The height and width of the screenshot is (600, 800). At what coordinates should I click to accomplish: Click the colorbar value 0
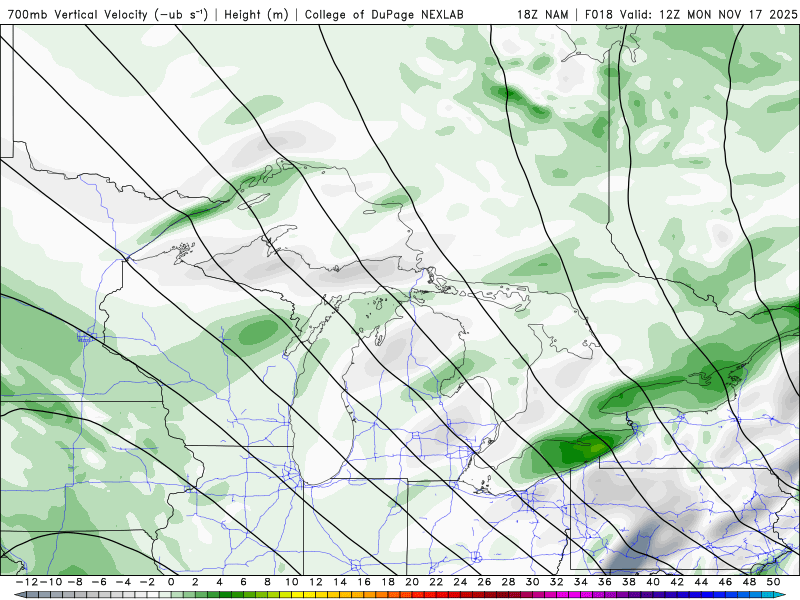(x=171, y=582)
